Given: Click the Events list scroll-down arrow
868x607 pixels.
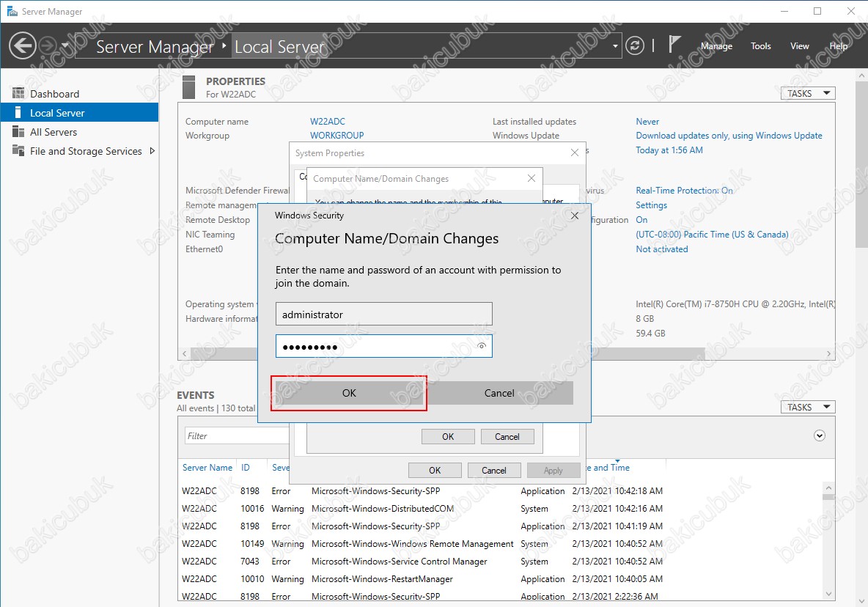Looking at the screenshot, I should tap(828, 595).
